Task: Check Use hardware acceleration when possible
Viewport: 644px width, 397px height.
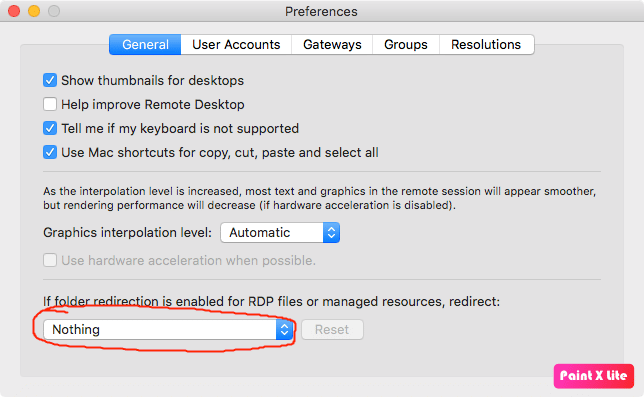Action: pyautogui.click(x=50, y=260)
